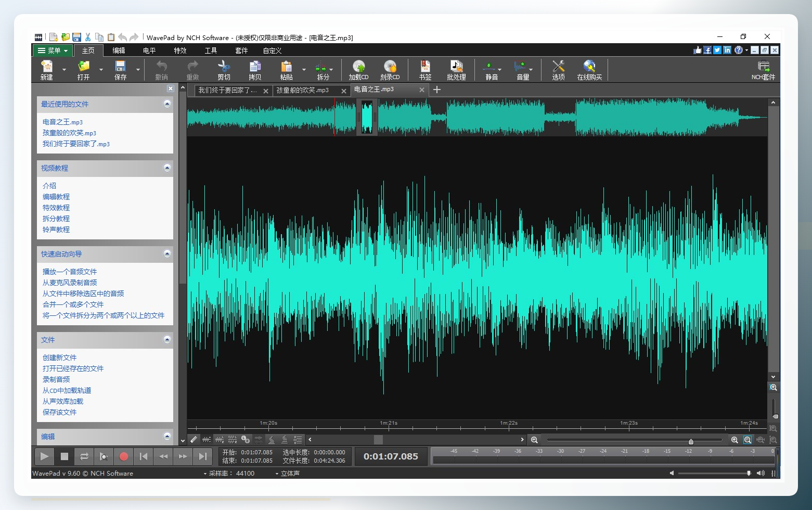This screenshot has width=812, height=510.
Task: Toggle the level meter icon beside the volume slider
Action: tap(774, 473)
